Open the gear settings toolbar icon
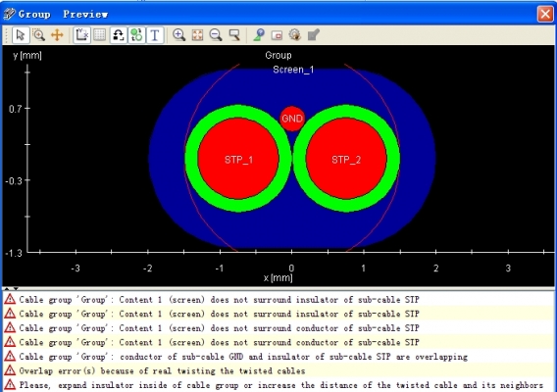This screenshot has height=392, width=557. coord(295,35)
